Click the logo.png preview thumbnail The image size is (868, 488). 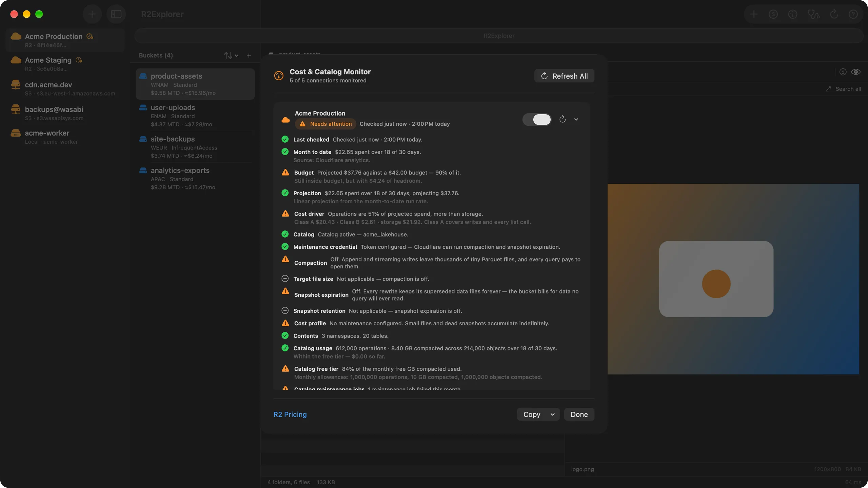(733, 279)
